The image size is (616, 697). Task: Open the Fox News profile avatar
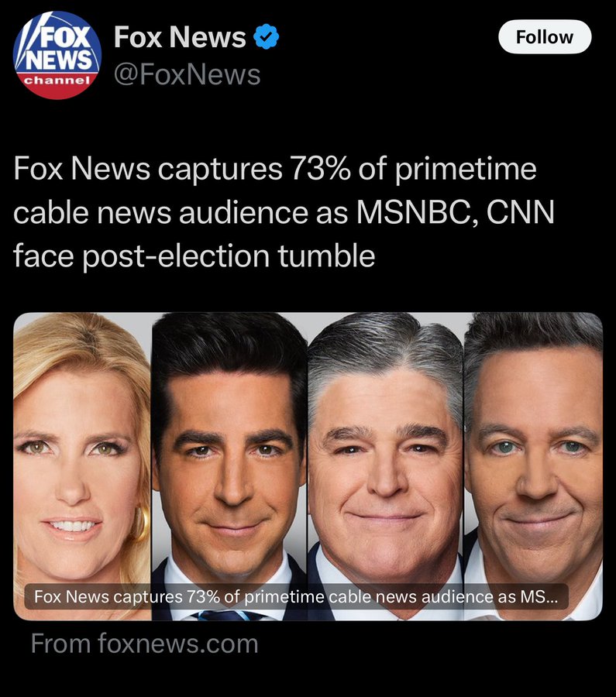[x=57, y=55]
